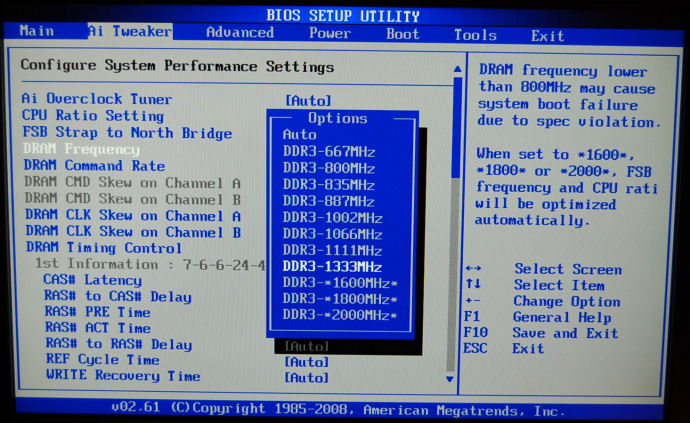Click the highlighted DRAM Frequency item
The width and height of the screenshot is (690, 423).
coord(81,149)
